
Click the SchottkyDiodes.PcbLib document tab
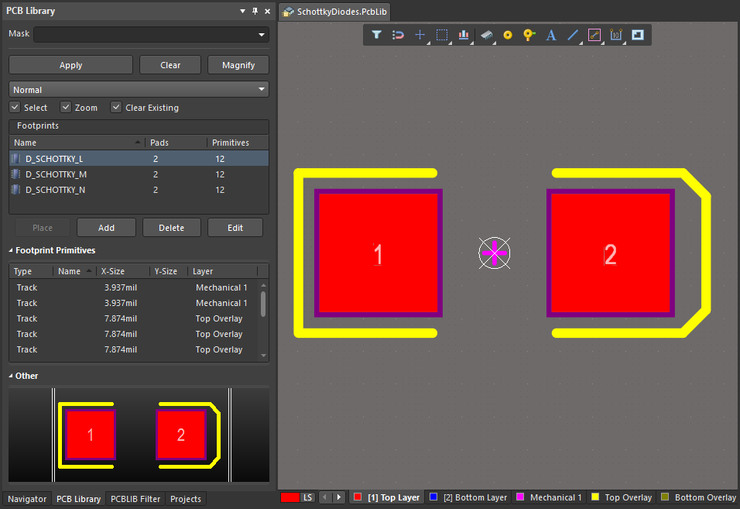[x=335, y=12]
